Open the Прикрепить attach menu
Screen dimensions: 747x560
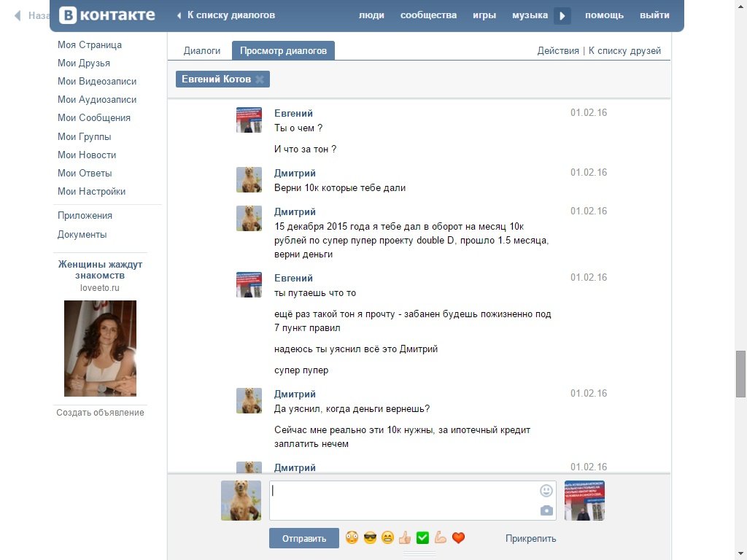tap(530, 538)
